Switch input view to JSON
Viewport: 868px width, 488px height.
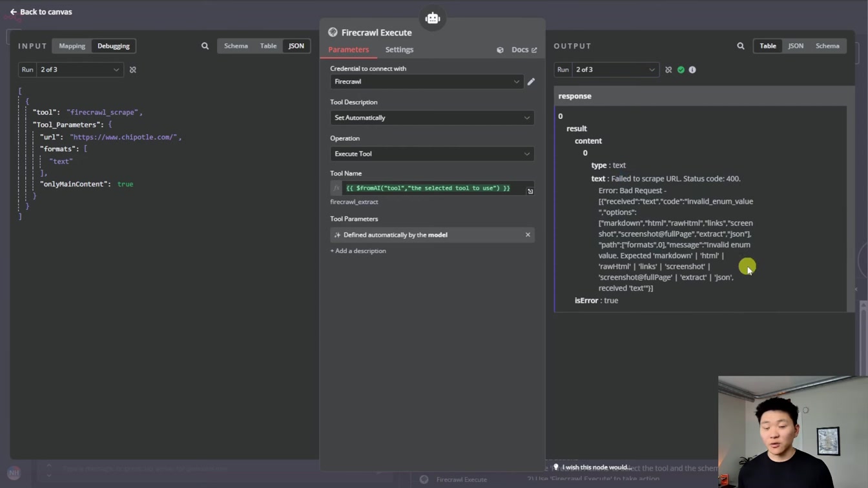(x=296, y=46)
